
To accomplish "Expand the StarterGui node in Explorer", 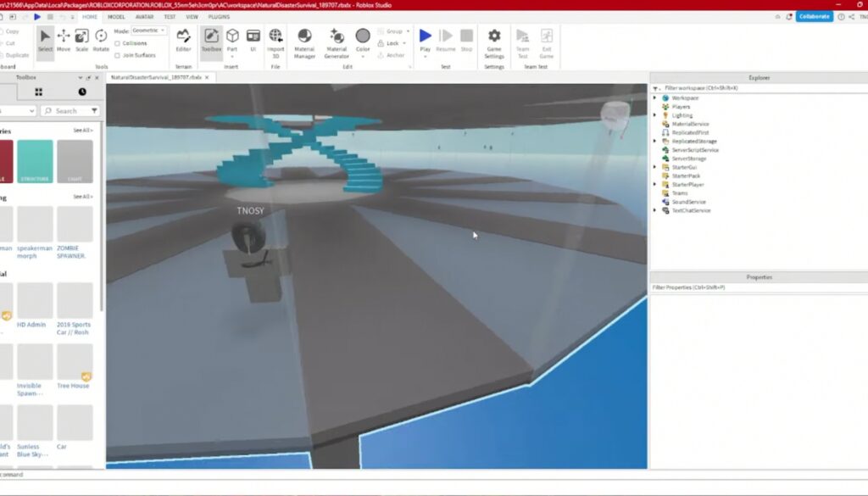I will tap(655, 167).
